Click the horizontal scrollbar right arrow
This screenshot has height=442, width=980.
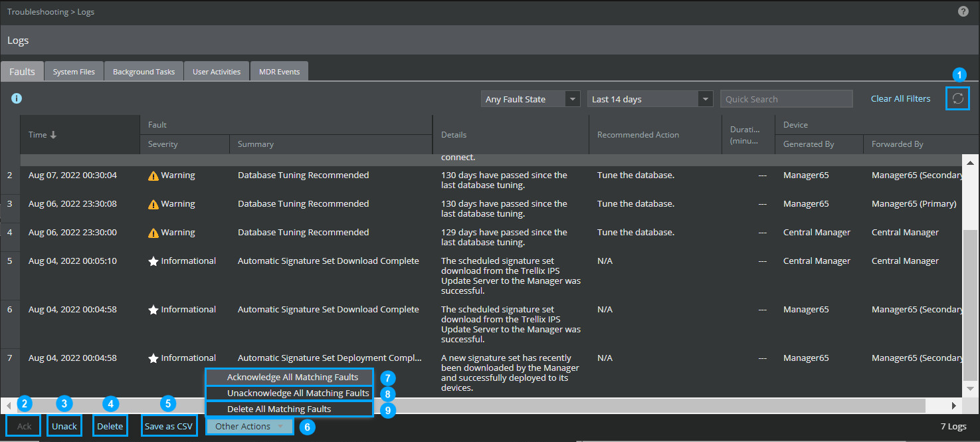point(953,405)
